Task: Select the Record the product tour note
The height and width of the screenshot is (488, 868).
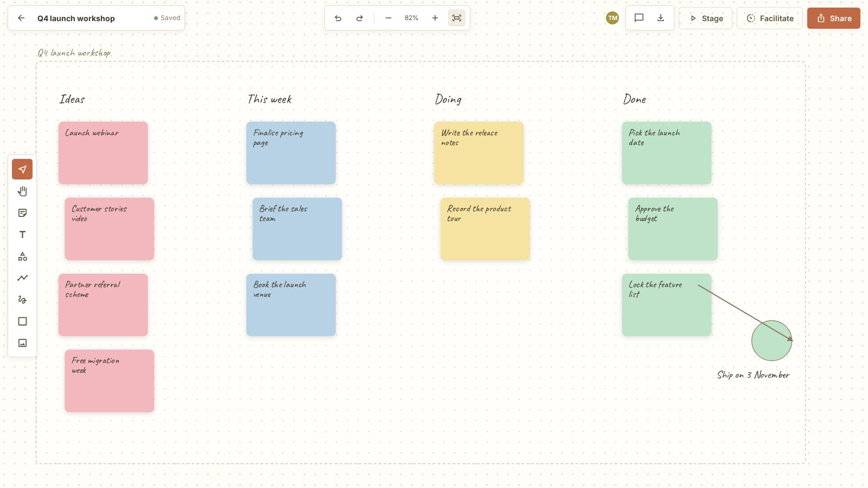Action: pos(485,229)
